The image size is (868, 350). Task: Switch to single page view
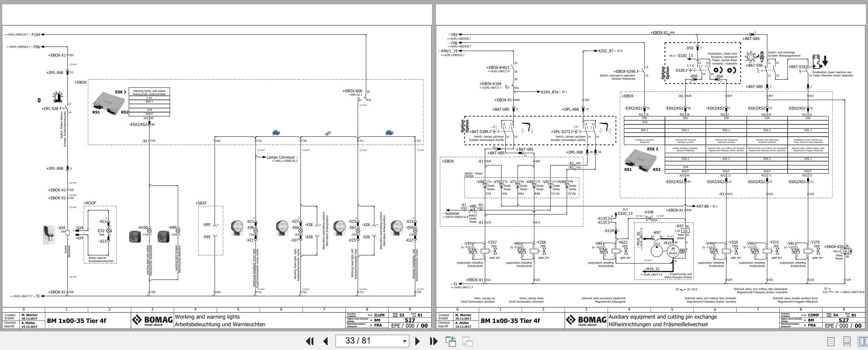pos(830,341)
